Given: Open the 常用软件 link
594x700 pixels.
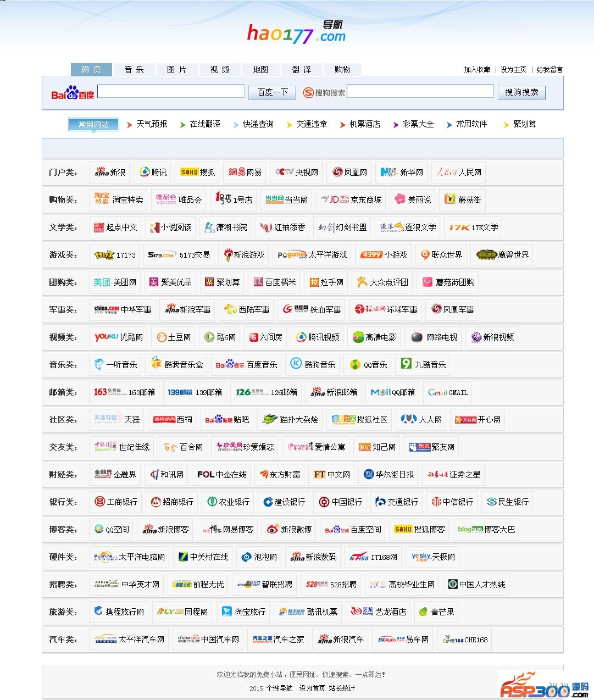Looking at the screenshot, I should coord(471,124).
